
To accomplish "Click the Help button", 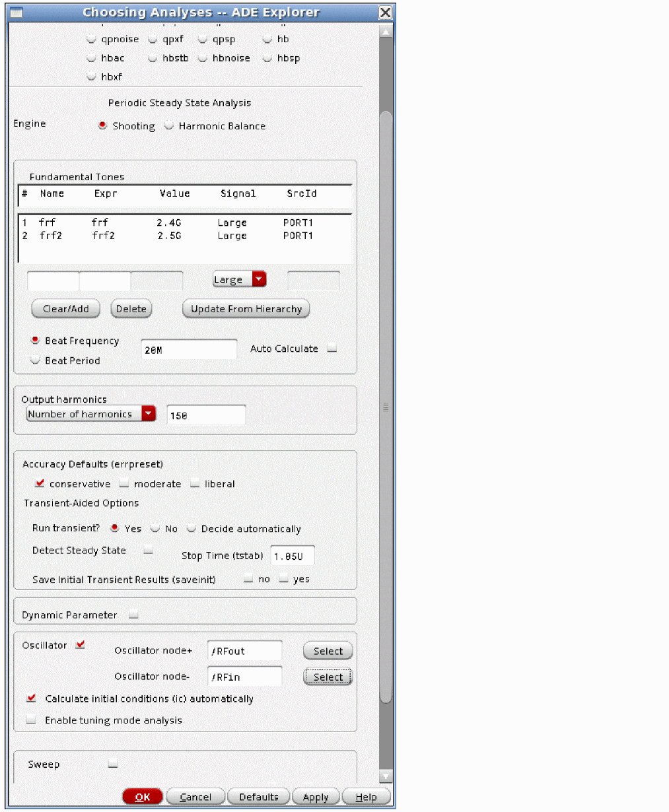I will pyautogui.click(x=367, y=797).
